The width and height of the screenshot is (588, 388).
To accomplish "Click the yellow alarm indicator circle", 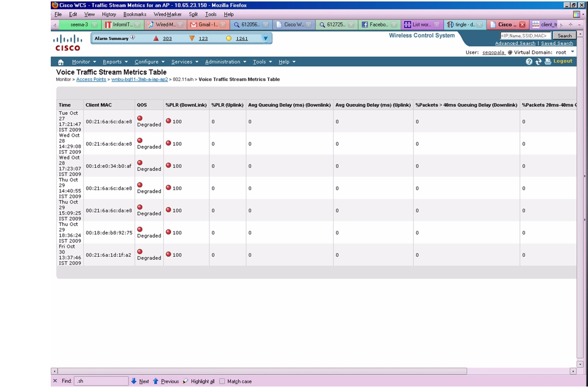I will click(x=228, y=38).
